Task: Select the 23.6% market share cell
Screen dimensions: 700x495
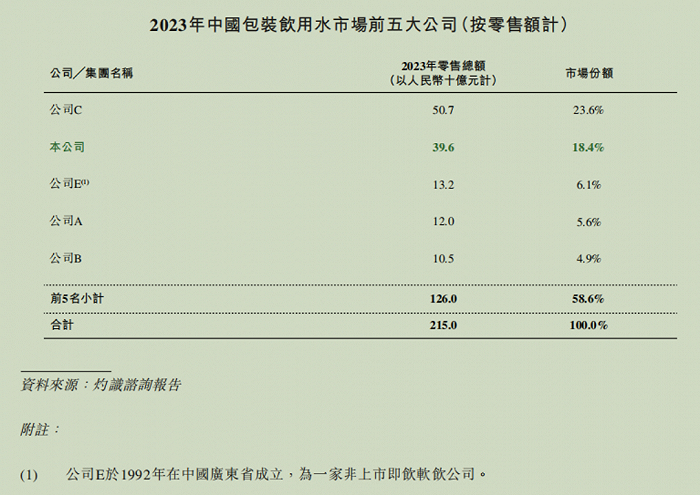Action: tap(588, 110)
